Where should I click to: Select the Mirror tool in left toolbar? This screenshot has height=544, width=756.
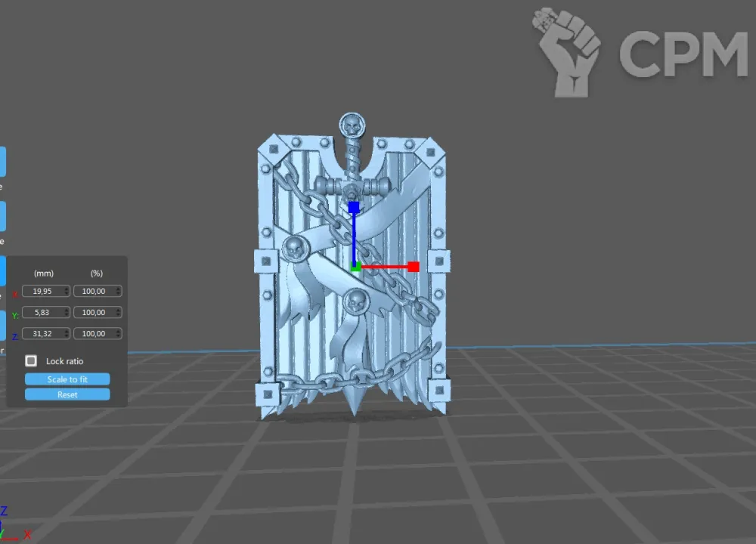coord(2,326)
